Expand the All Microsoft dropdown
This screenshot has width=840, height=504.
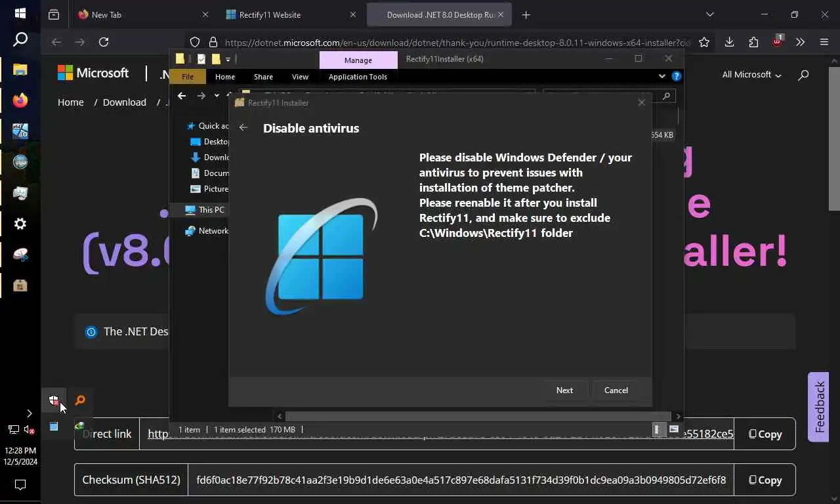pos(751,75)
